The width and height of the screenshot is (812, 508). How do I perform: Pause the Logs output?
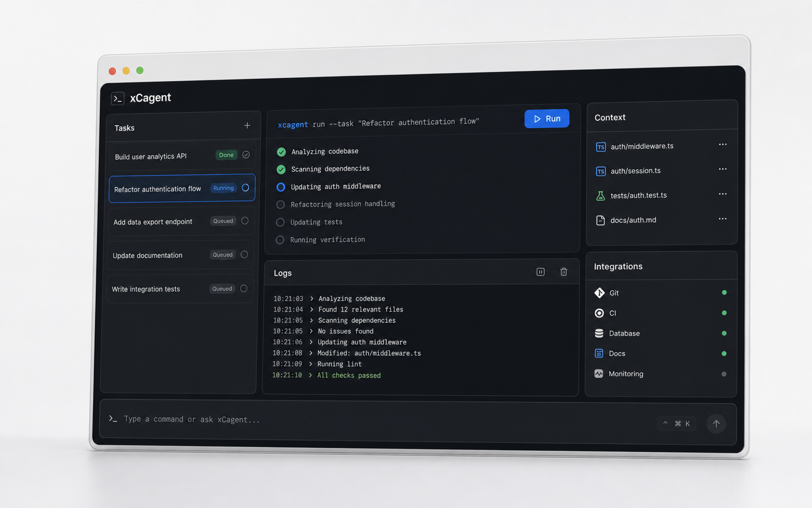[541, 272]
